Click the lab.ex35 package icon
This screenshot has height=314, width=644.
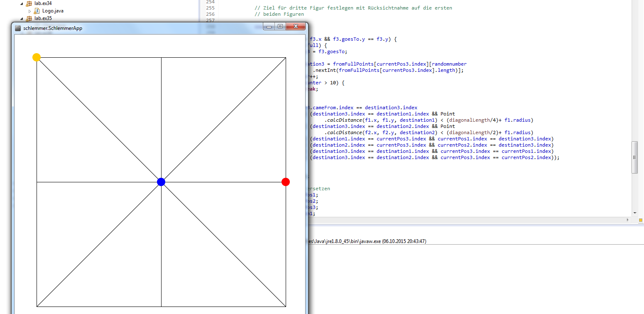click(x=29, y=18)
